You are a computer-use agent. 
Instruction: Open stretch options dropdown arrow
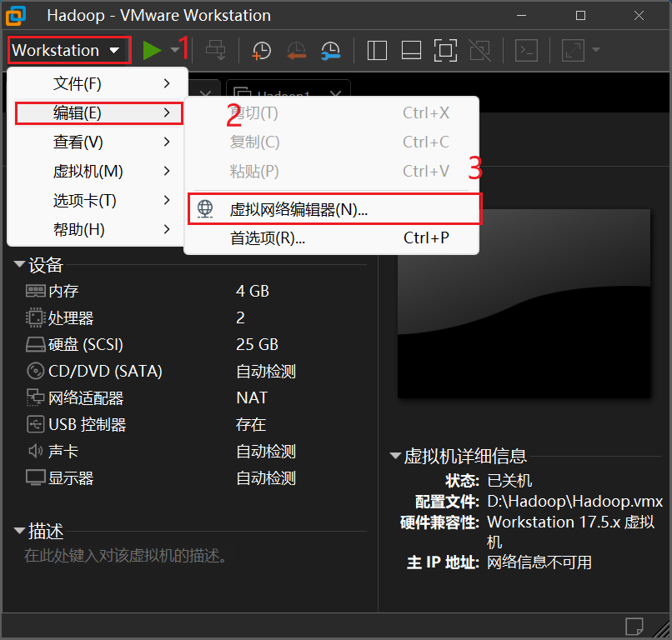click(x=596, y=50)
